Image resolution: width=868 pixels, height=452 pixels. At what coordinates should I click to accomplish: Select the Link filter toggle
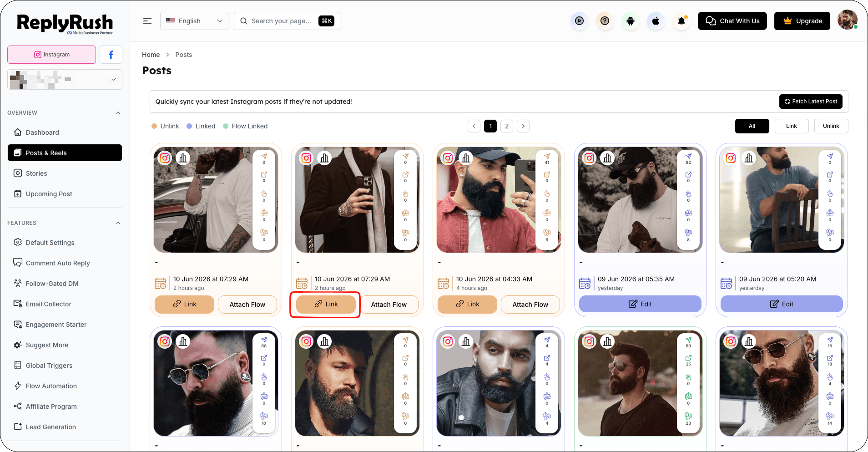coord(792,126)
